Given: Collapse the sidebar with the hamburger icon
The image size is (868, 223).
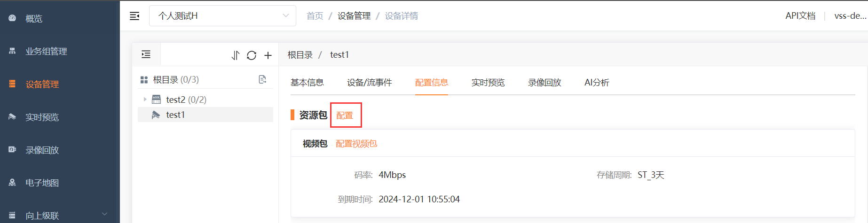Looking at the screenshot, I should tap(134, 16).
